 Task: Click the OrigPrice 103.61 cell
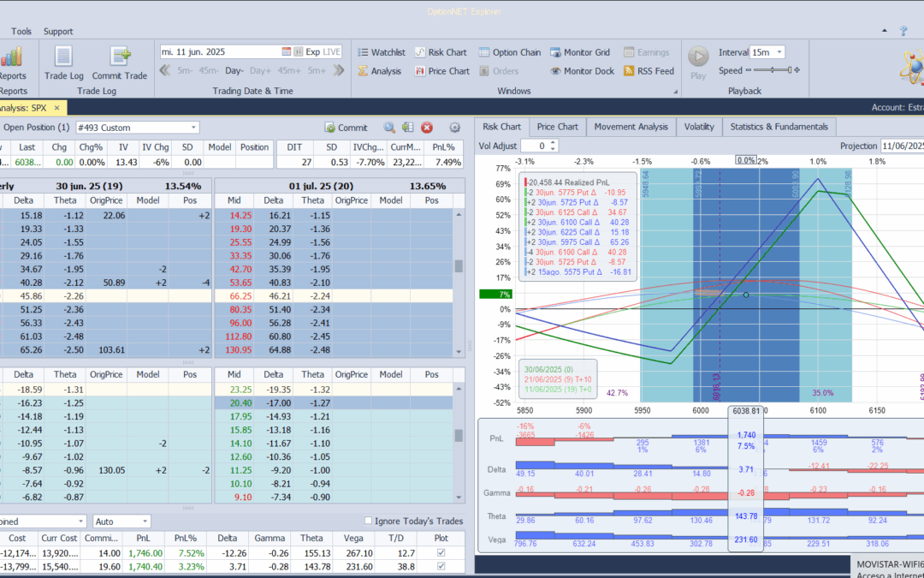[107, 349]
